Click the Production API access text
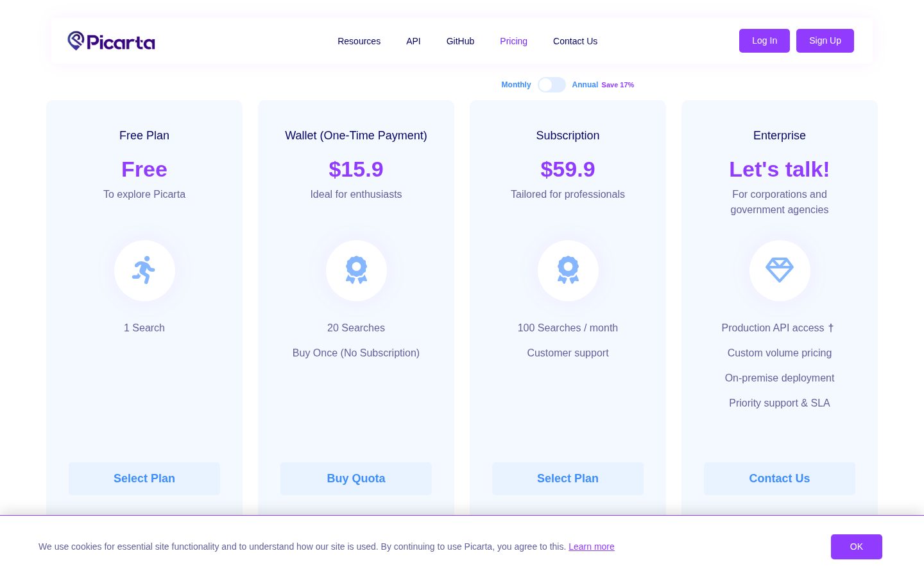 (773, 328)
